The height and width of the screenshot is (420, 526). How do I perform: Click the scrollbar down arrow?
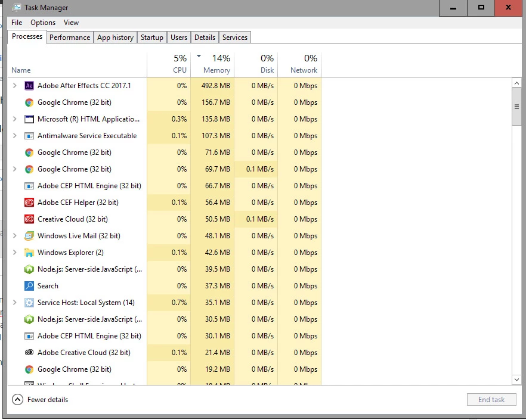point(516,379)
